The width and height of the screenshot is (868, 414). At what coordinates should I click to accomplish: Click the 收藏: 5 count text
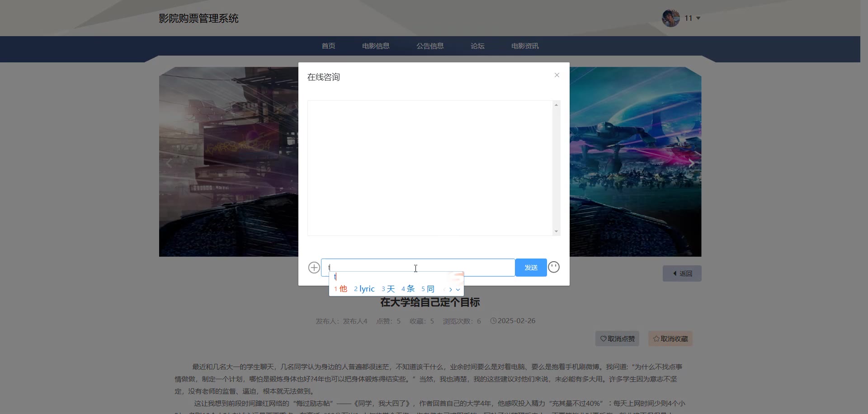[x=422, y=321]
